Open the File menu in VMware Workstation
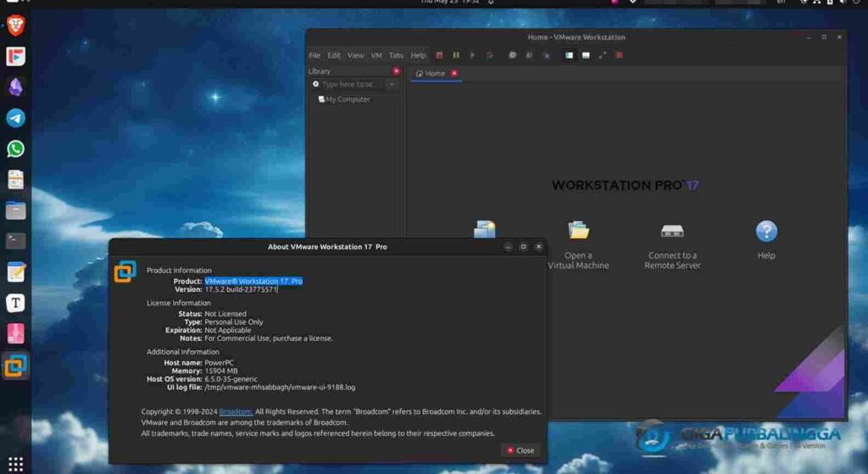868x474 pixels. (x=314, y=55)
